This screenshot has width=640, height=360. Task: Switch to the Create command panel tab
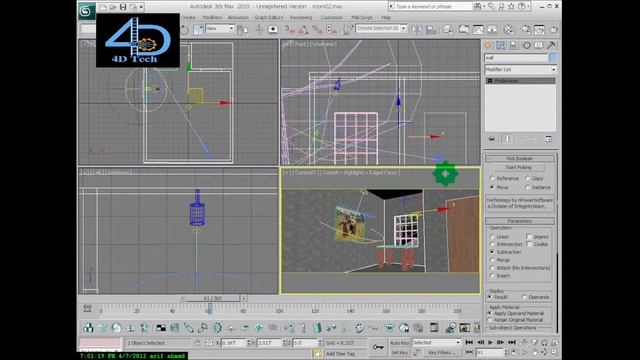[488, 45]
